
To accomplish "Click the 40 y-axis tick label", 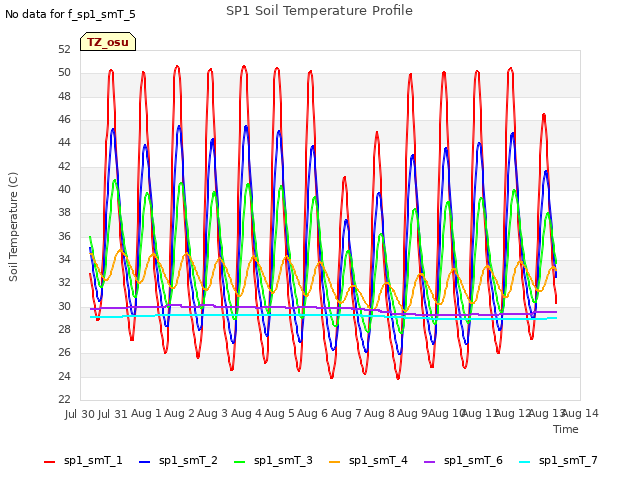I will (x=64, y=189).
